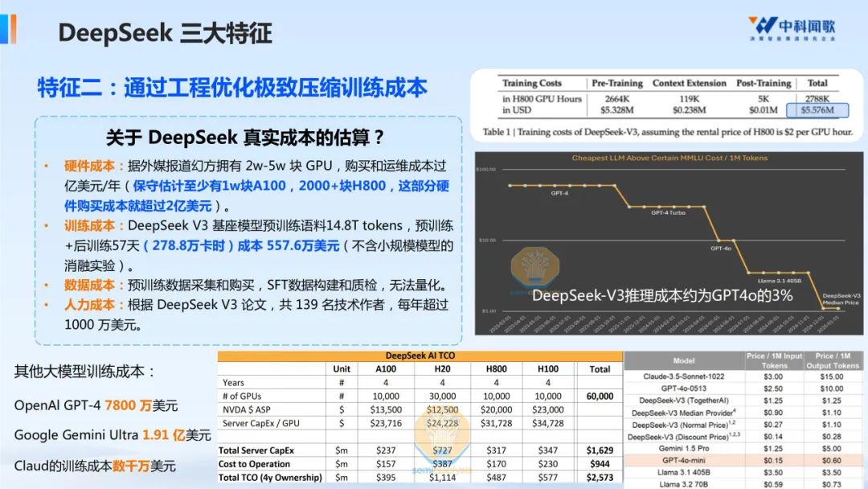Click the "GPT-4 Turbo" label on chart
The height and width of the screenshot is (489, 868).
[668, 212]
